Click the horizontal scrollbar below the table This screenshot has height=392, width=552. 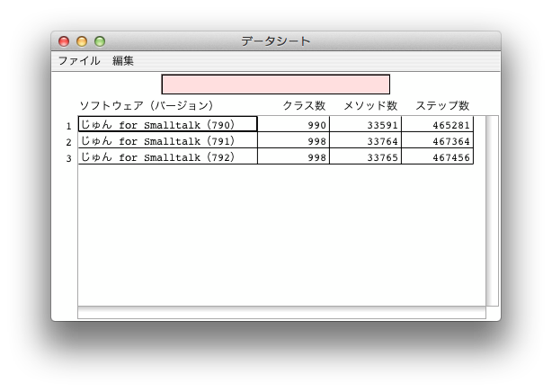pos(281,312)
